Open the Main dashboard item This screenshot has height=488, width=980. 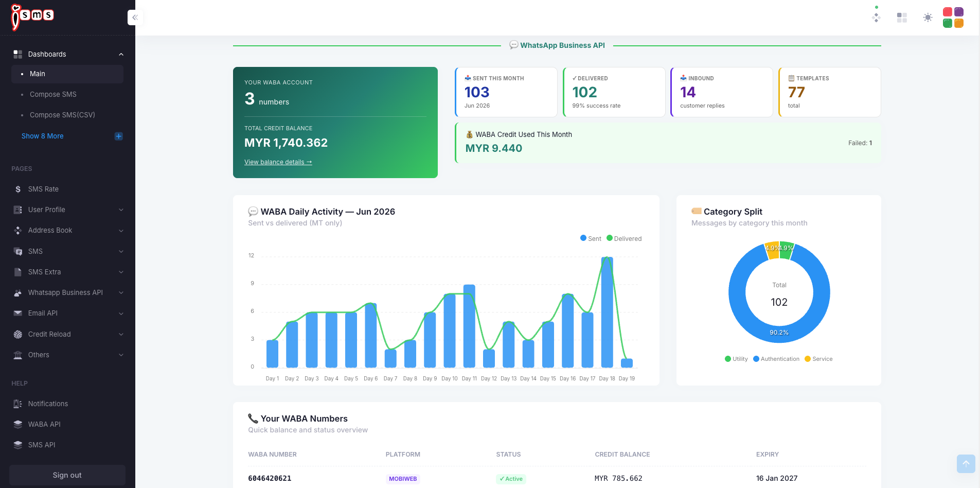tap(67, 74)
